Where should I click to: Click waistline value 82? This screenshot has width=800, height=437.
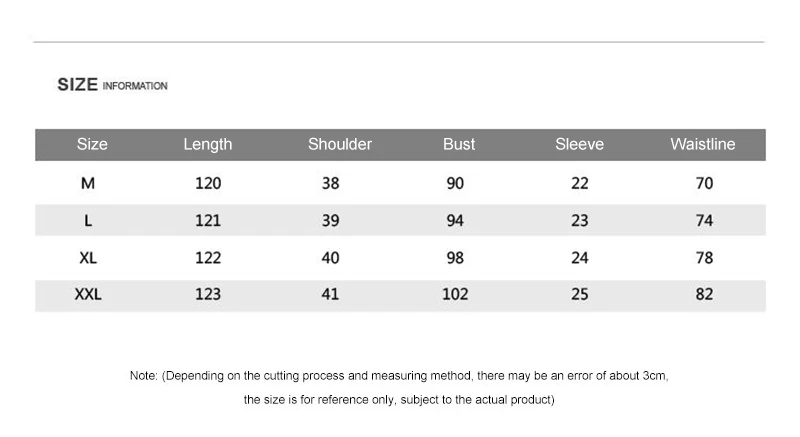tap(704, 294)
